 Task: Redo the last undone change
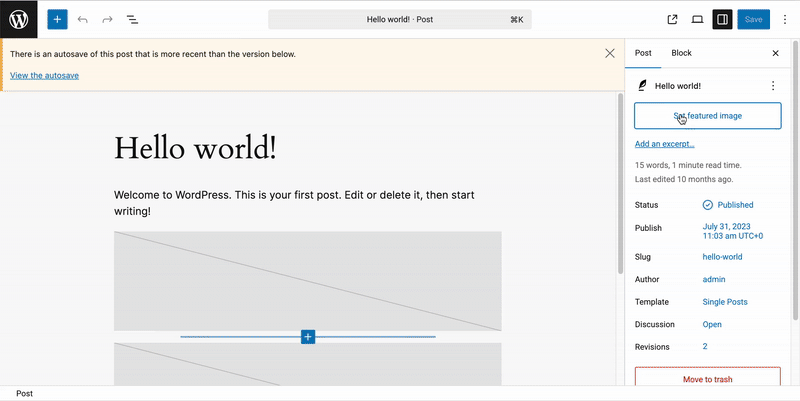[x=107, y=19]
